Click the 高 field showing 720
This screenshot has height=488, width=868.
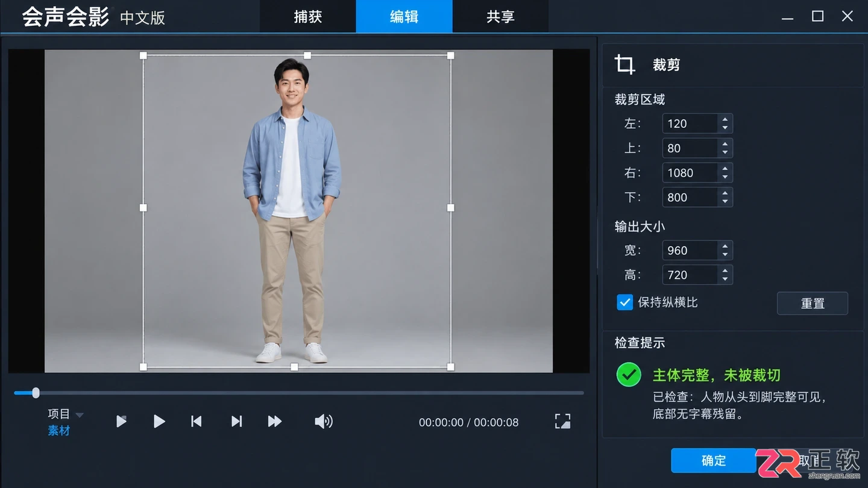click(690, 275)
